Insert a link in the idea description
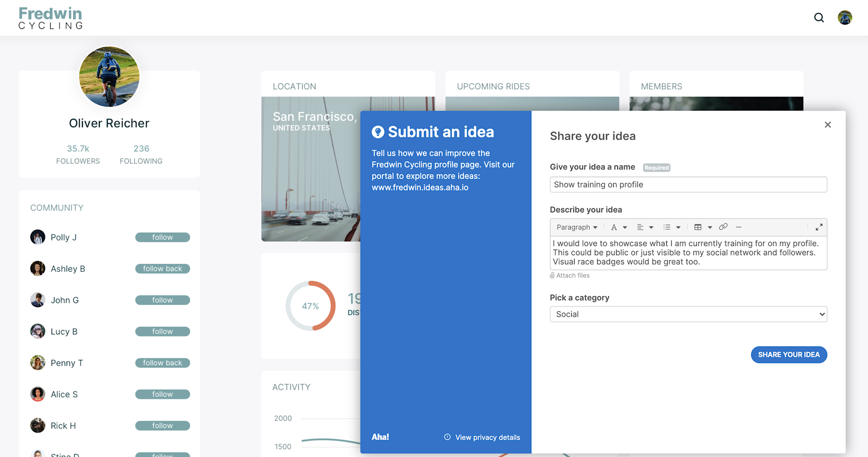The image size is (868, 457). (723, 227)
